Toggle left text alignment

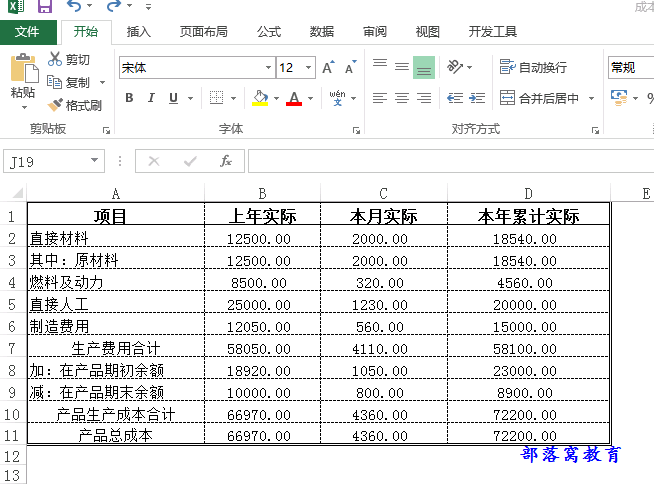pos(380,98)
